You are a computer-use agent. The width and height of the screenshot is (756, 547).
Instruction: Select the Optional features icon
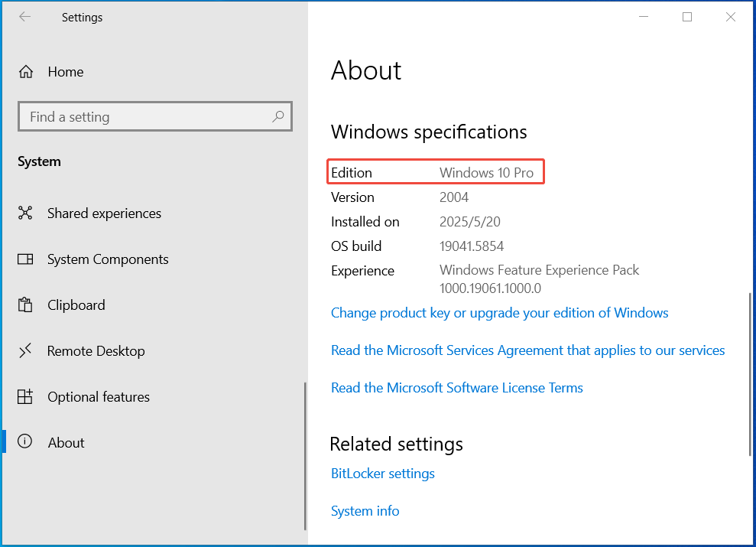(x=25, y=396)
